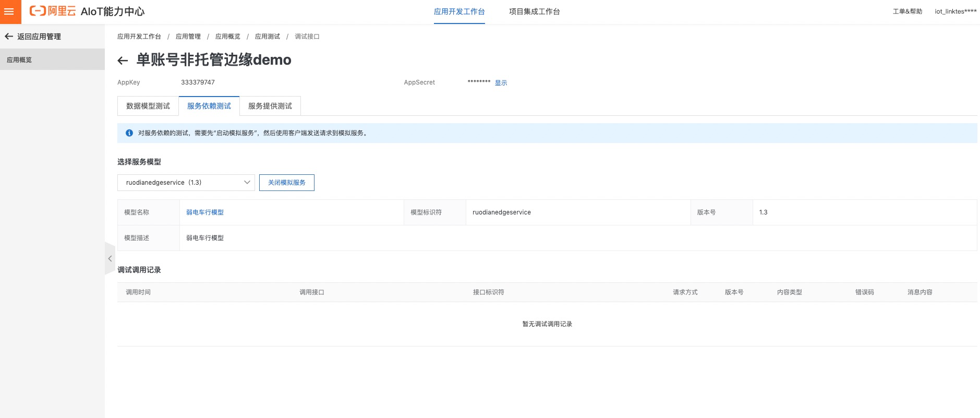
Task: Click back arrow beside 单账号非托管边缘demo title
Action: click(123, 61)
